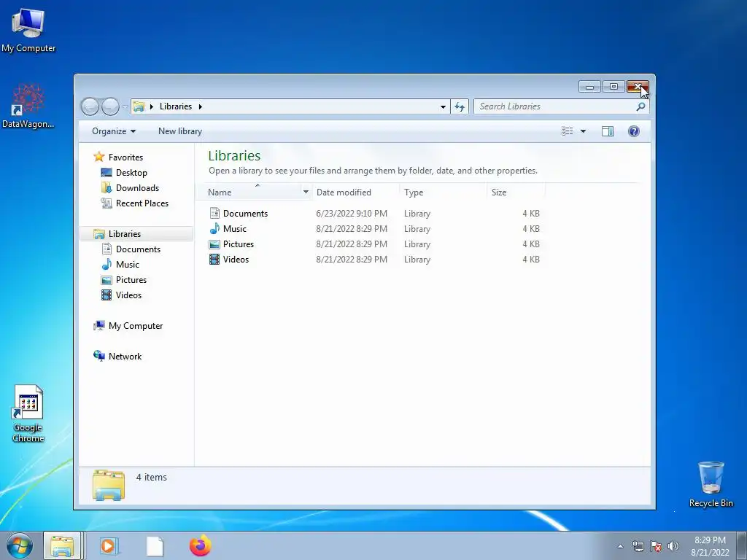This screenshot has height=560, width=747.
Task: Click the taskbar clock showing 8:29 PM
Action: click(x=710, y=546)
